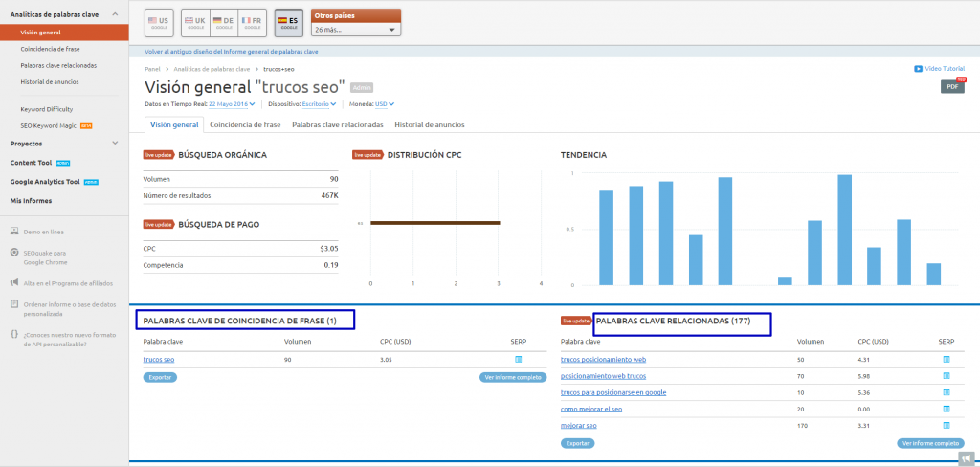Click the Panel breadcrumb link
Image resolution: width=980 pixels, height=467 pixels.
coord(152,69)
